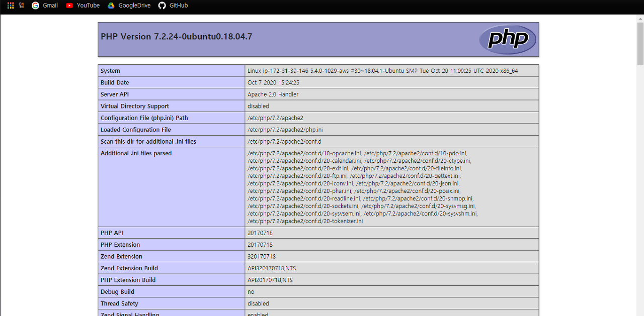Click the PHP Version 7.2.24 heading
Image resolution: width=644 pixels, height=316 pixels.
pyautogui.click(x=177, y=37)
